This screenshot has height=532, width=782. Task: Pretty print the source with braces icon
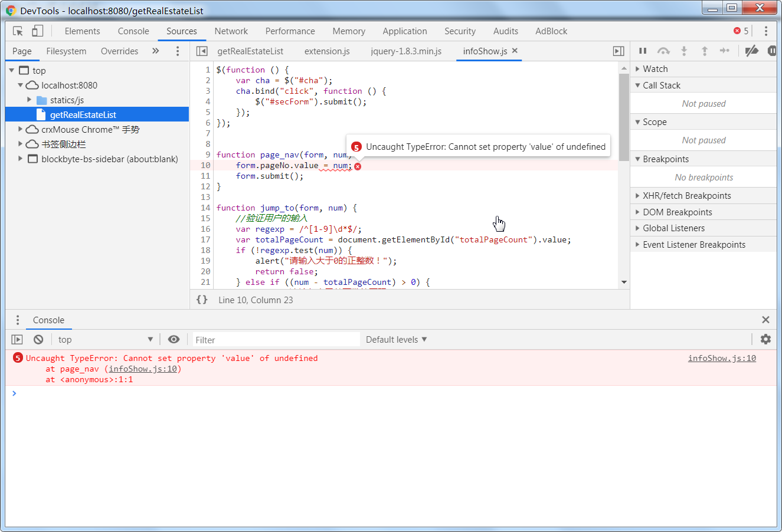click(202, 300)
